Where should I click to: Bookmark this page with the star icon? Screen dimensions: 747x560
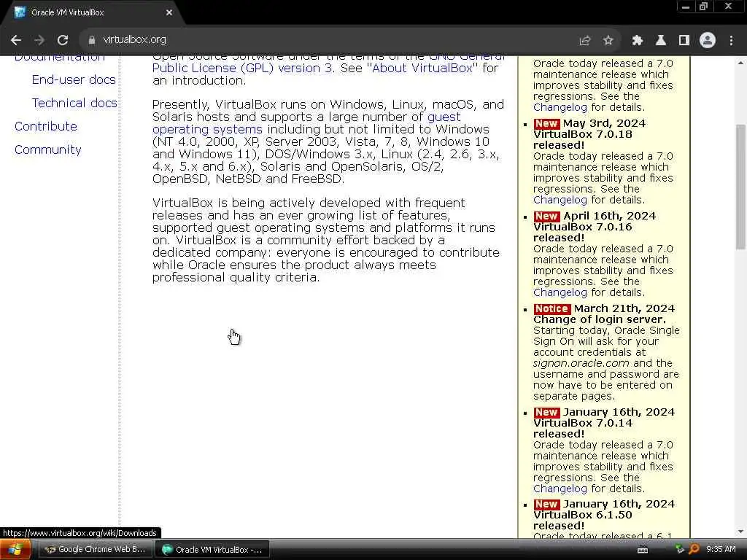608,41
